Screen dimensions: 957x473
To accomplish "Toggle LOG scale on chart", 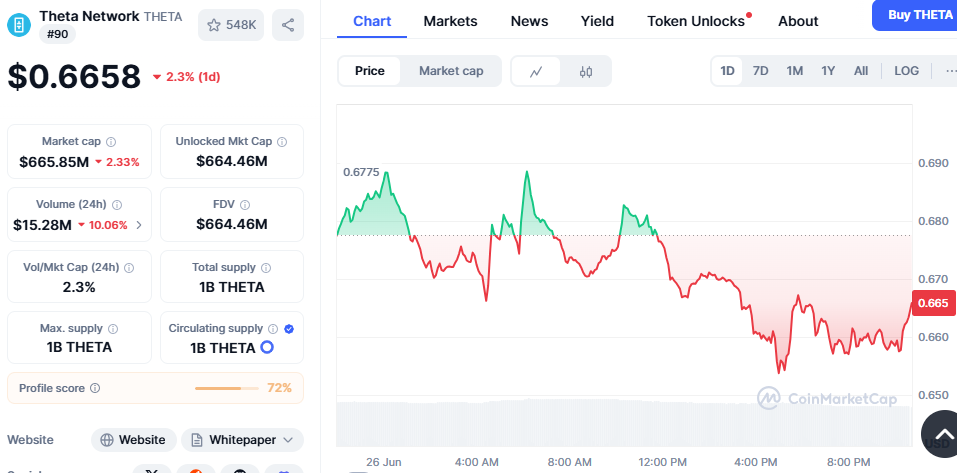I will 906,71.
